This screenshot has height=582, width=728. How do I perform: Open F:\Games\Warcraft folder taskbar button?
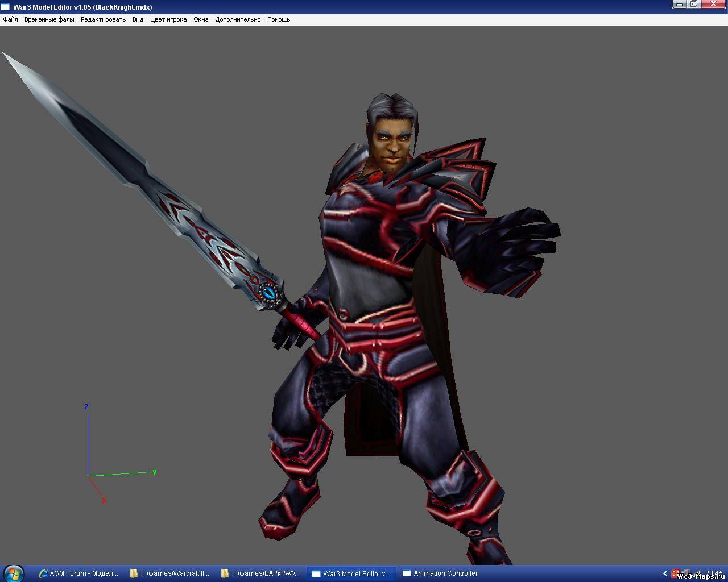(x=169, y=573)
